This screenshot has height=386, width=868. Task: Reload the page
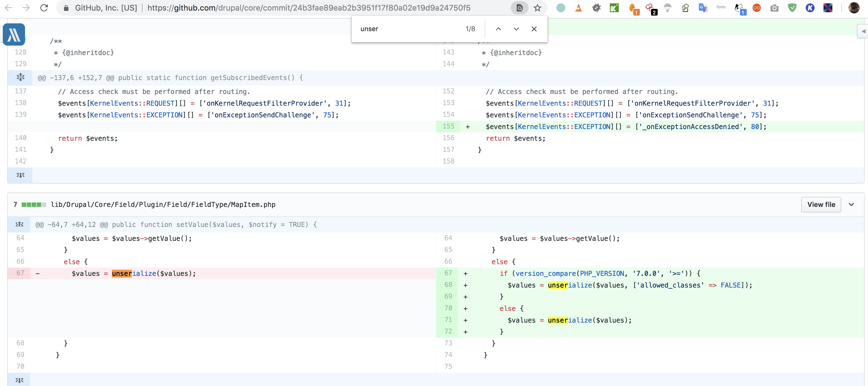(44, 8)
